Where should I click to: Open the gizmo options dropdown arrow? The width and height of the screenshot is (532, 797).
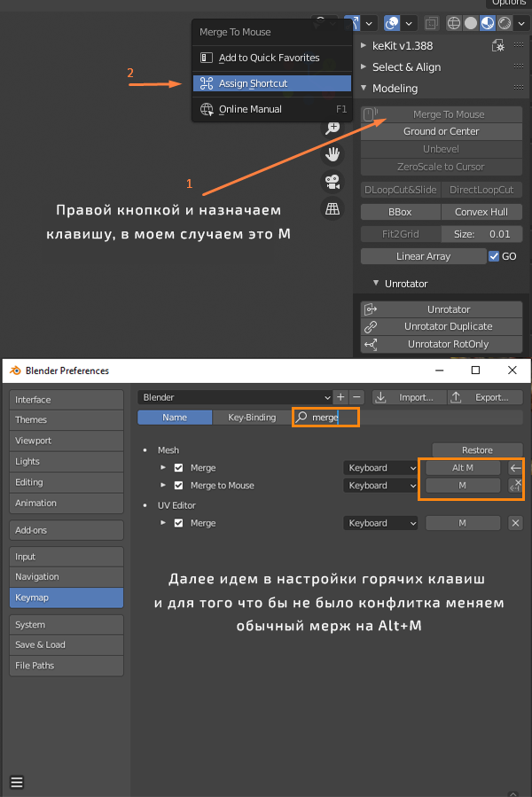tap(369, 23)
